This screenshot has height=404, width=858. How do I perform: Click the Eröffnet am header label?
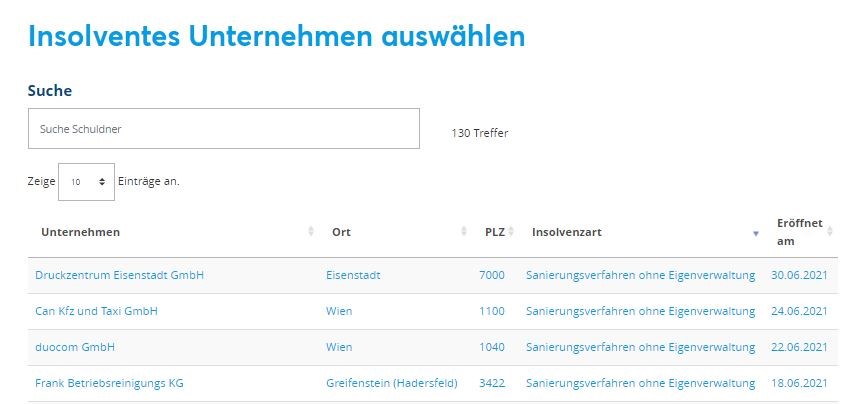click(x=798, y=232)
